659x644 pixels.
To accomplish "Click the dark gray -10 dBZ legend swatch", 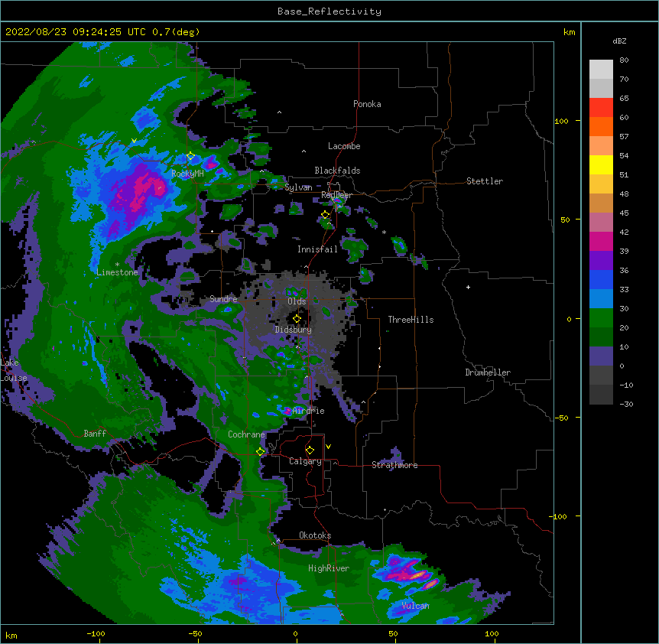I will [x=601, y=395].
